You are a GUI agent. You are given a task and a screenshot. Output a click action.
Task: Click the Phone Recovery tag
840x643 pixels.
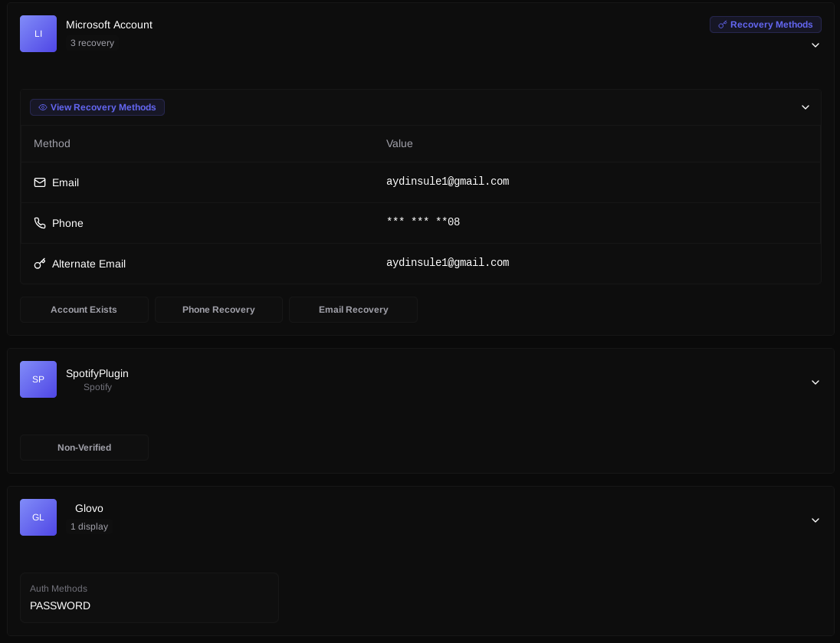pos(218,310)
